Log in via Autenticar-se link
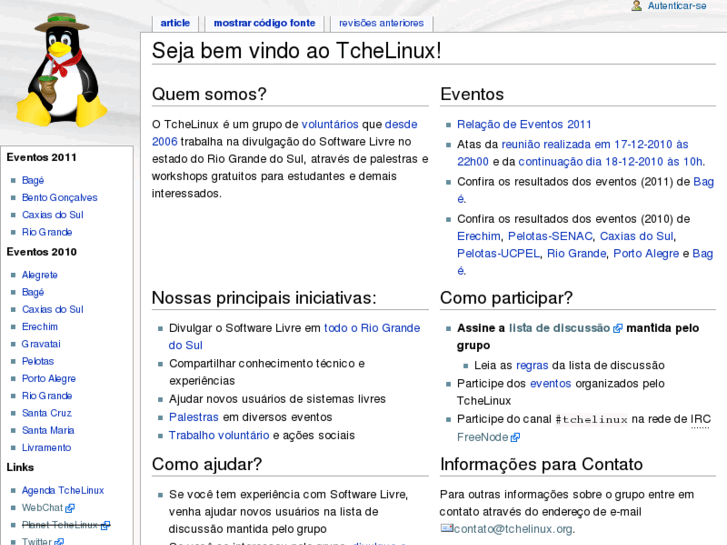727x545 pixels. tap(676, 6)
